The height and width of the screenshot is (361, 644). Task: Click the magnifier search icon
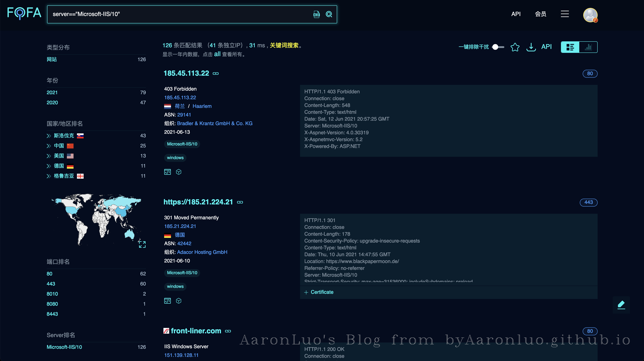click(x=329, y=14)
